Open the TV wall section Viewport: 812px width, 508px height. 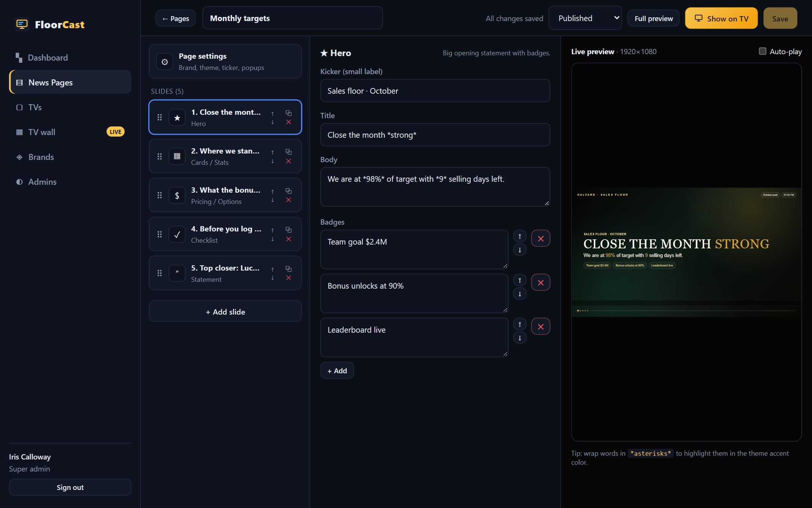coord(70,132)
